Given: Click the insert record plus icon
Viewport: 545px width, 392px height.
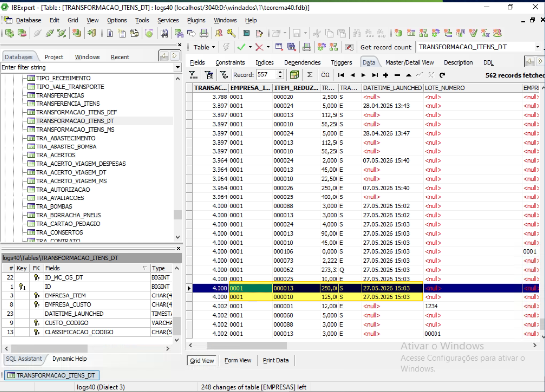Looking at the screenshot, I should pos(386,75).
